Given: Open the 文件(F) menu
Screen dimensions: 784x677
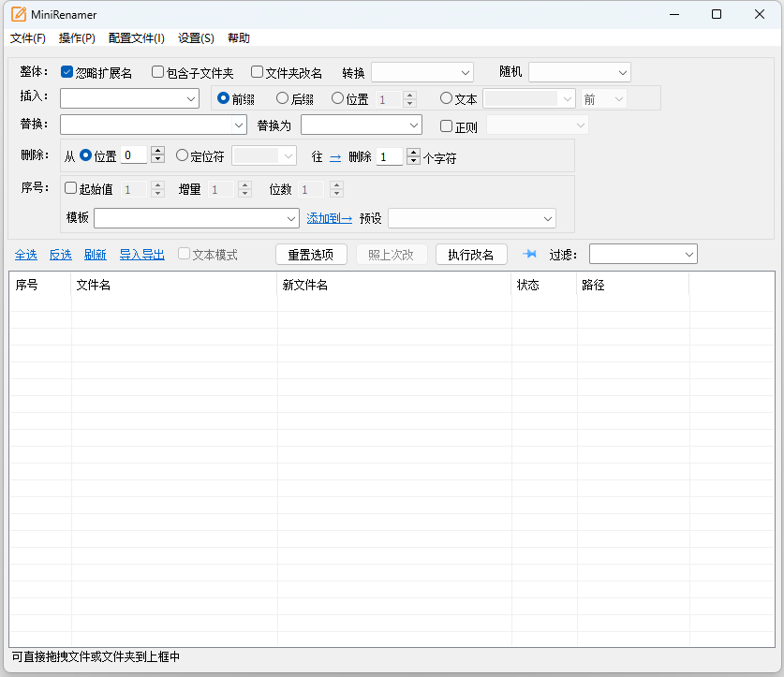Looking at the screenshot, I should (28, 38).
